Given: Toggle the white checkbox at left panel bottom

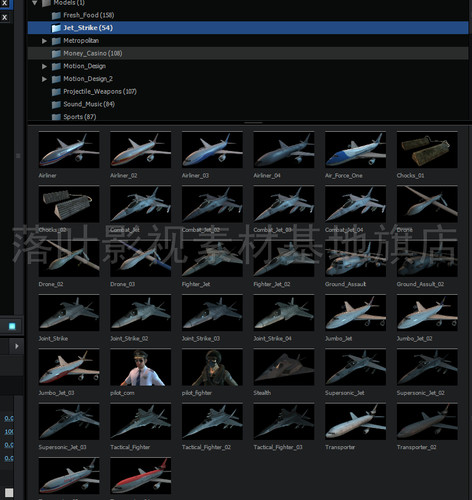Looking at the screenshot, I should click(x=9, y=493).
